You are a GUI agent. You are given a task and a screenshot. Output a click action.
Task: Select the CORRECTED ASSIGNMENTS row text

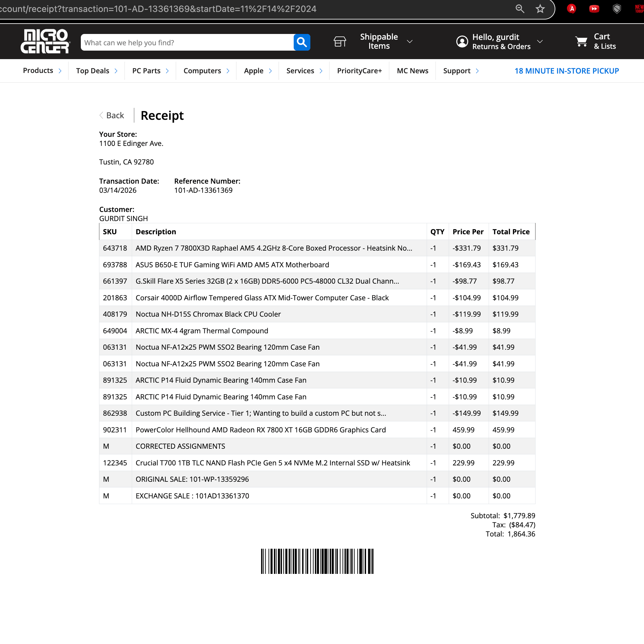coord(180,446)
